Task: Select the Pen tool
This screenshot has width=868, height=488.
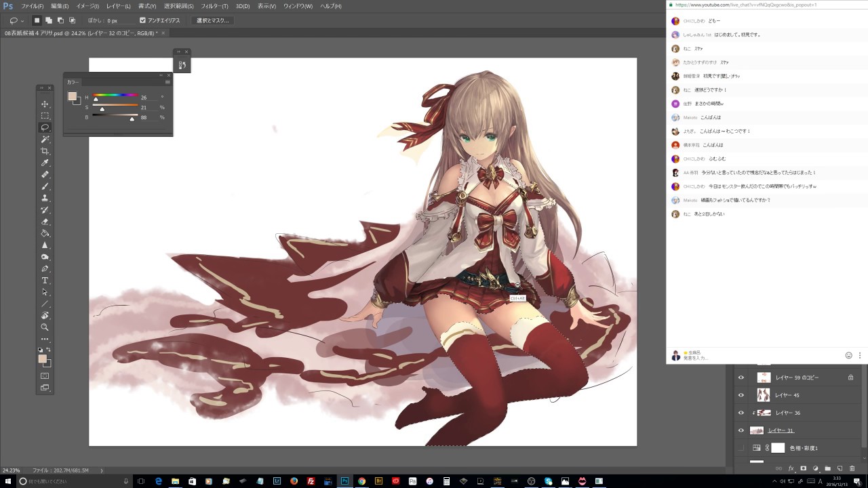Action: [45, 268]
